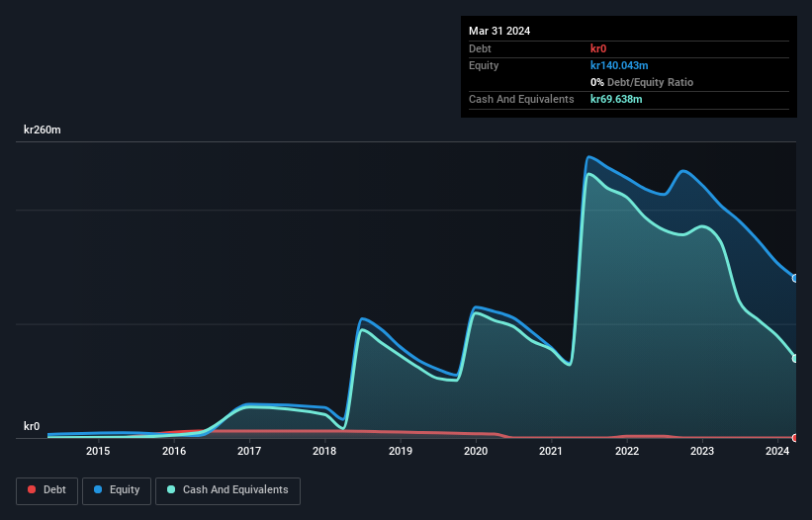Viewport: 812px width, 520px height.
Task: Toggle the Equity series legend button
Action: [x=117, y=490]
